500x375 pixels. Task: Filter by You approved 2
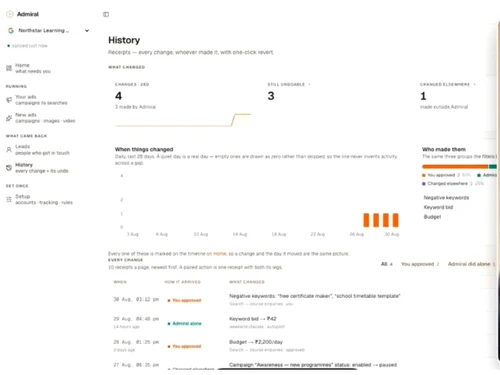420,264
